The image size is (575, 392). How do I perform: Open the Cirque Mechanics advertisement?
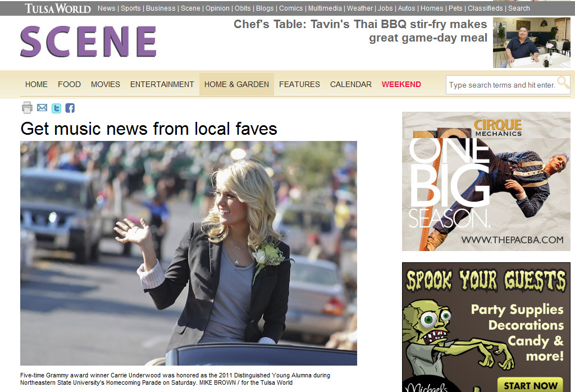coord(486,181)
